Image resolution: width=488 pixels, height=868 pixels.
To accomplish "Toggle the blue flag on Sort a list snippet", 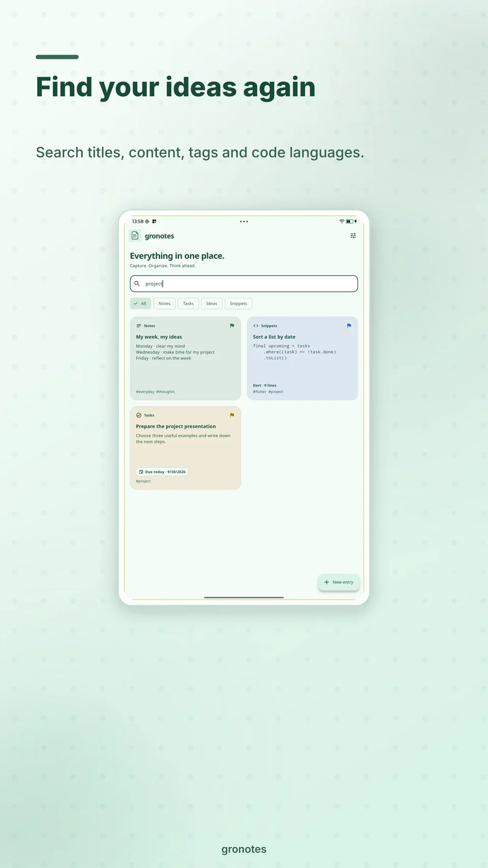I will click(x=349, y=325).
